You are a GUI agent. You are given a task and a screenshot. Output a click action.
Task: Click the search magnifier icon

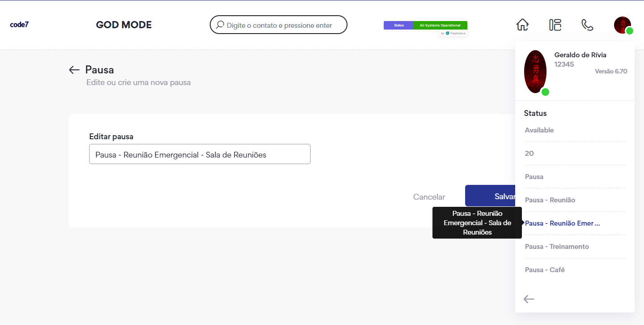[x=220, y=25]
